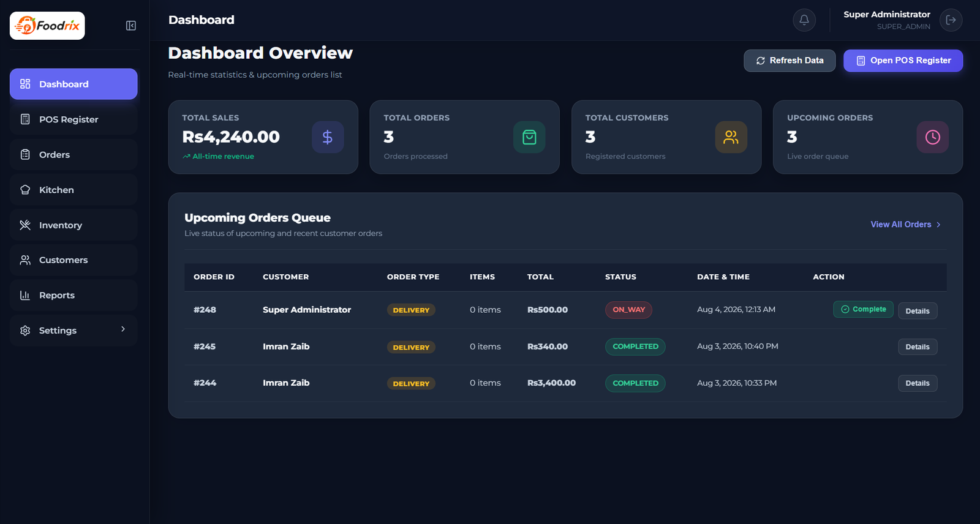This screenshot has height=524, width=980.
Task: Open the Dashboard menu item
Action: pos(73,84)
